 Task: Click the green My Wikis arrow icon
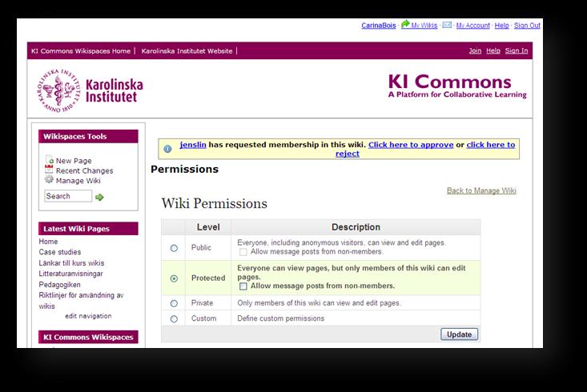tap(405, 24)
